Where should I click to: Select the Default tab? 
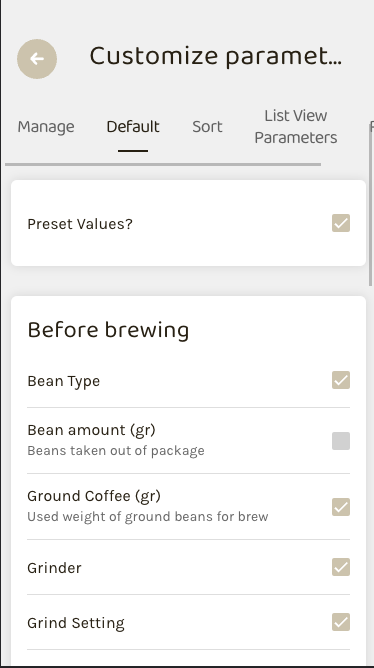tap(133, 127)
